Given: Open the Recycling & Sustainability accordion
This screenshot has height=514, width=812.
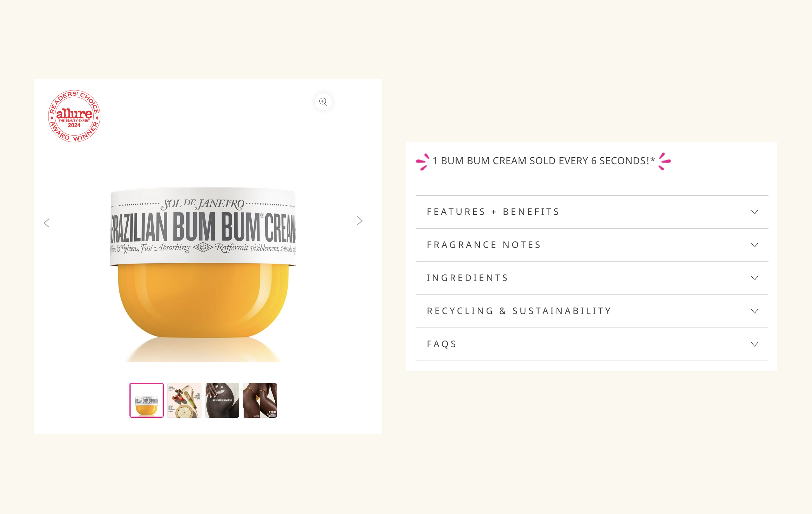Looking at the screenshot, I should coord(755,311).
